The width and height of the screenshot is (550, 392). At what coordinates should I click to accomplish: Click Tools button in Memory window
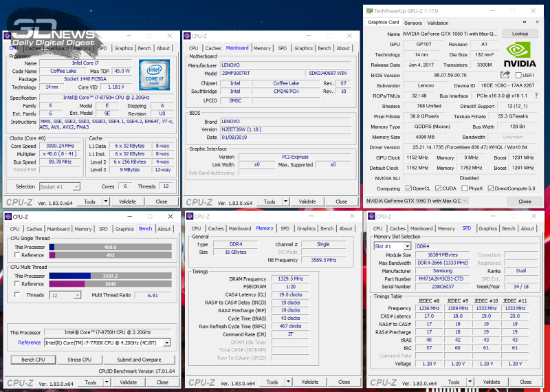click(x=272, y=382)
